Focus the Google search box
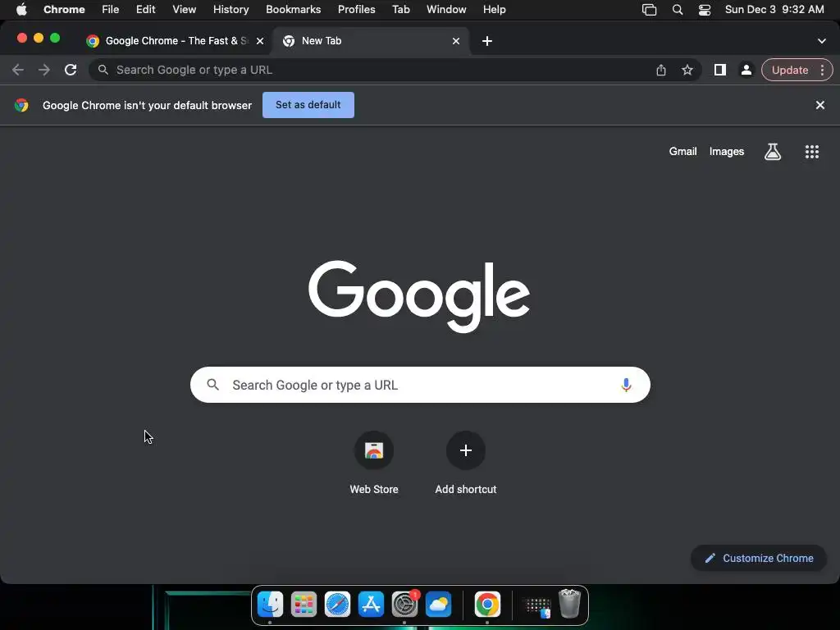 click(420, 385)
